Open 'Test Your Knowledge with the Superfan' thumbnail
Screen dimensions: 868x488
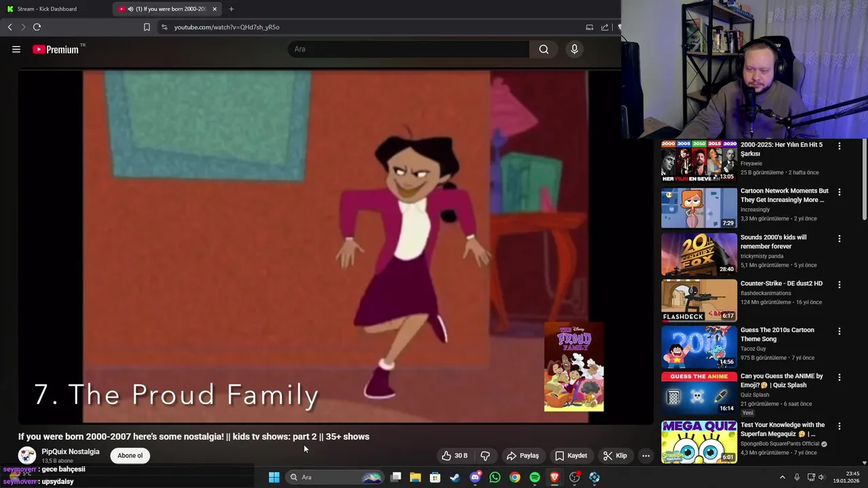(x=699, y=442)
